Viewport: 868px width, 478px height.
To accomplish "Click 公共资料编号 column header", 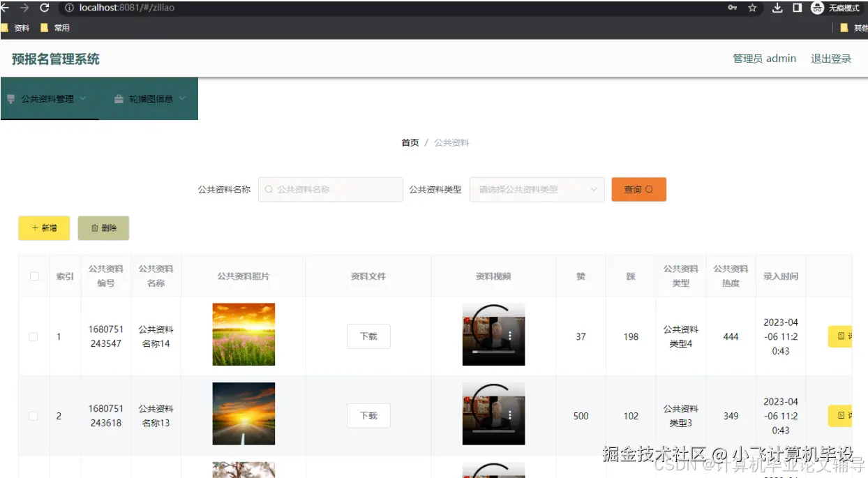I will coord(106,276).
